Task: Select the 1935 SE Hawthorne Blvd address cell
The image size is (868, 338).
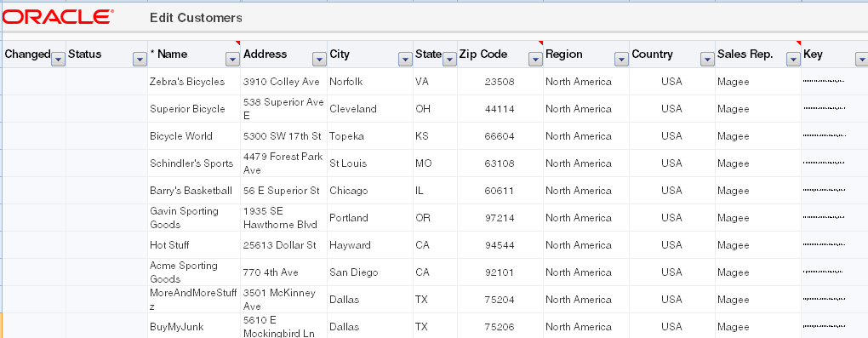Action: pyautogui.click(x=283, y=218)
